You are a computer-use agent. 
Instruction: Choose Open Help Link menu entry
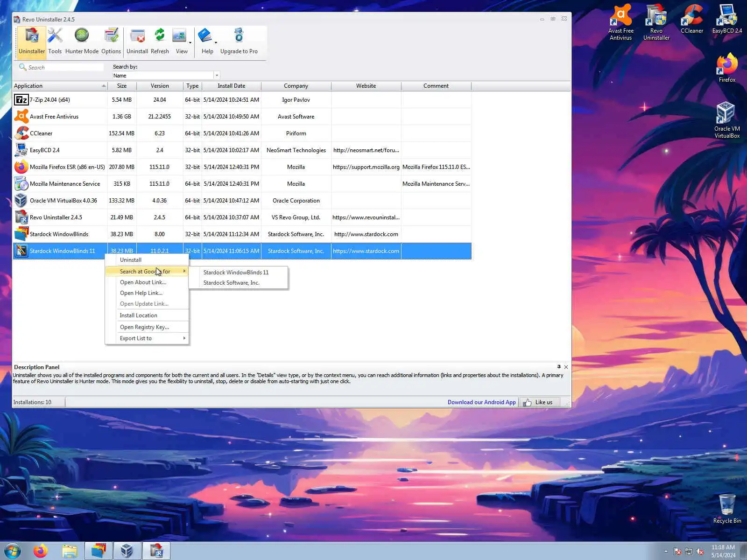(147, 293)
